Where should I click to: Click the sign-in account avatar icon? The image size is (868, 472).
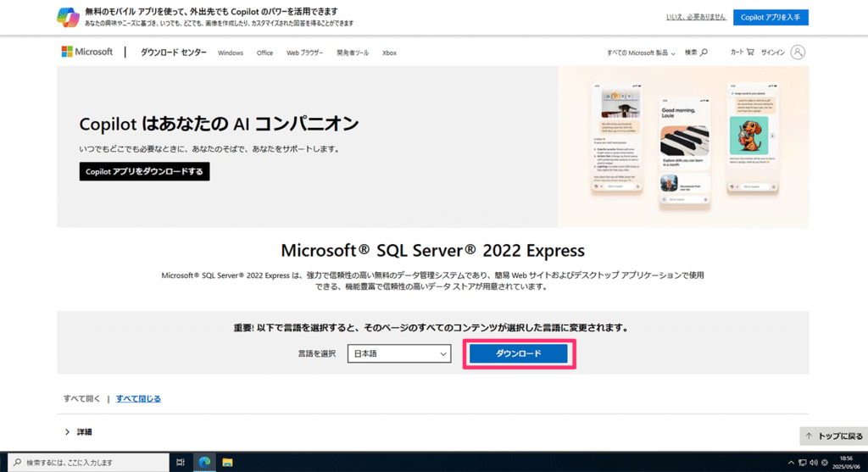(797, 52)
